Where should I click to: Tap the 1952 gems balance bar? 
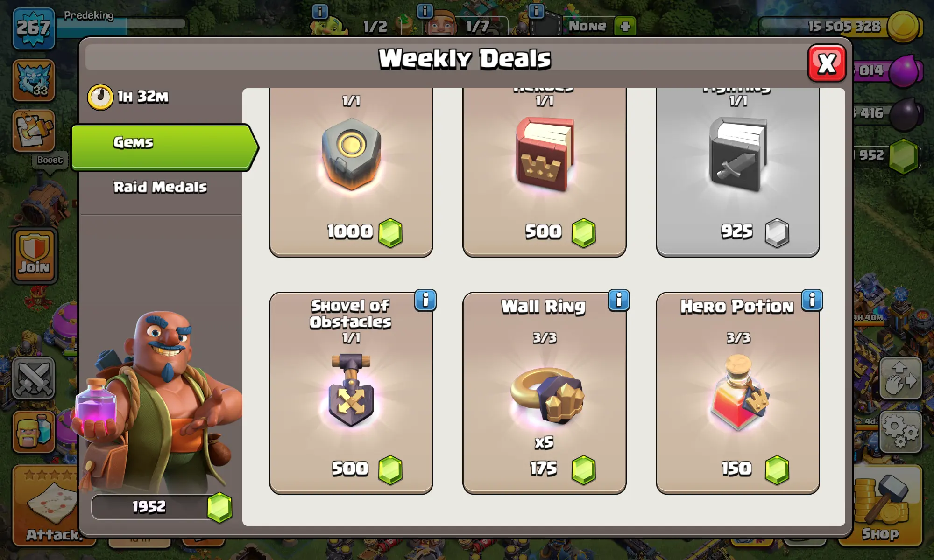161,507
